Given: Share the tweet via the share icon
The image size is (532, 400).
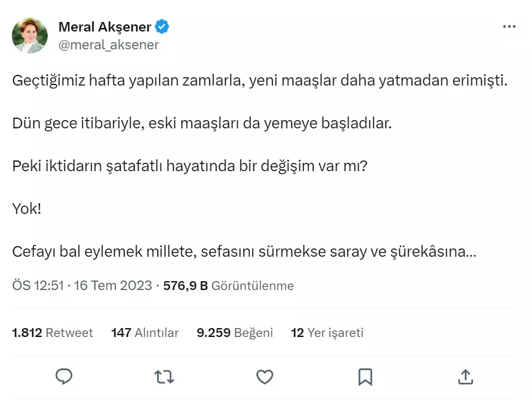Looking at the screenshot, I should tap(466, 377).
